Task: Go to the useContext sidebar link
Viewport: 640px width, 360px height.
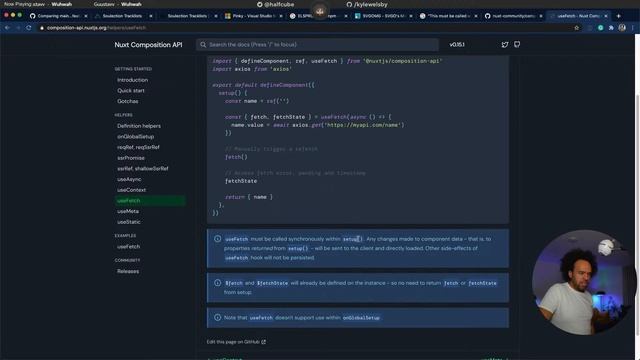Action: (x=131, y=190)
